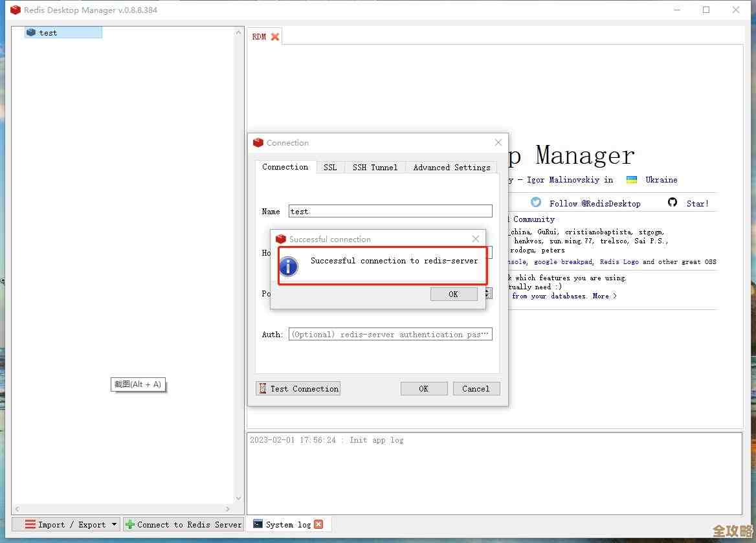Click the hourglass icon on Test Connection
This screenshot has width=756, height=543.
pos(263,388)
